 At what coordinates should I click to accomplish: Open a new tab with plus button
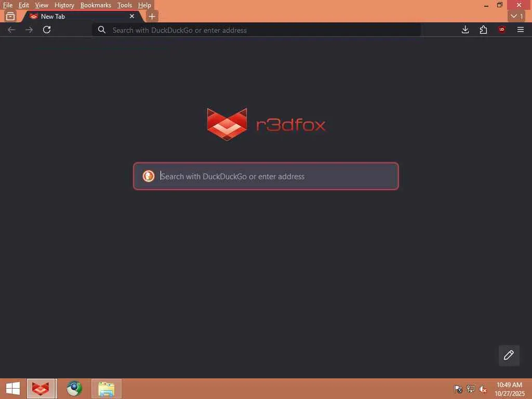click(x=152, y=16)
